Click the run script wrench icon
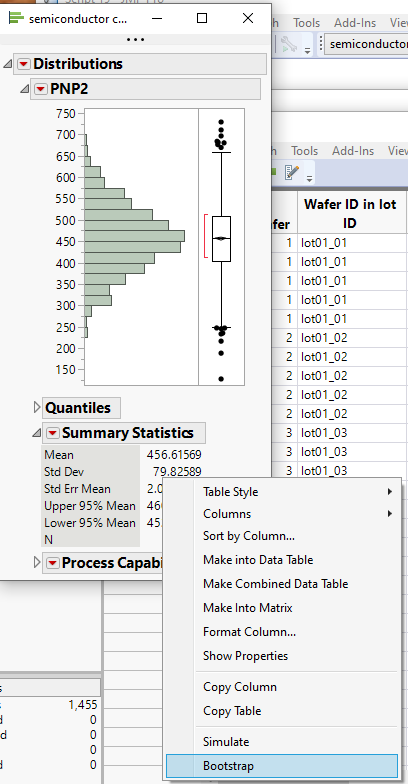The width and height of the screenshot is (408, 784). point(288,44)
